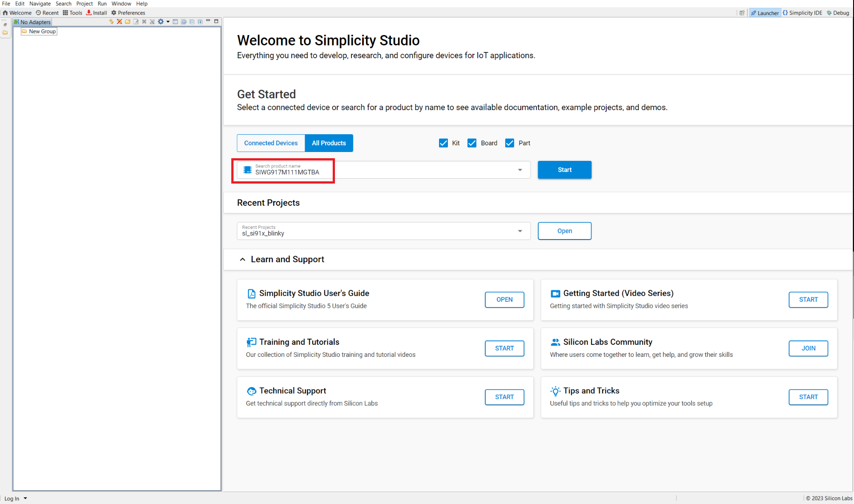Start Training and Tutorials
This screenshot has height=504, width=854.
(504, 348)
